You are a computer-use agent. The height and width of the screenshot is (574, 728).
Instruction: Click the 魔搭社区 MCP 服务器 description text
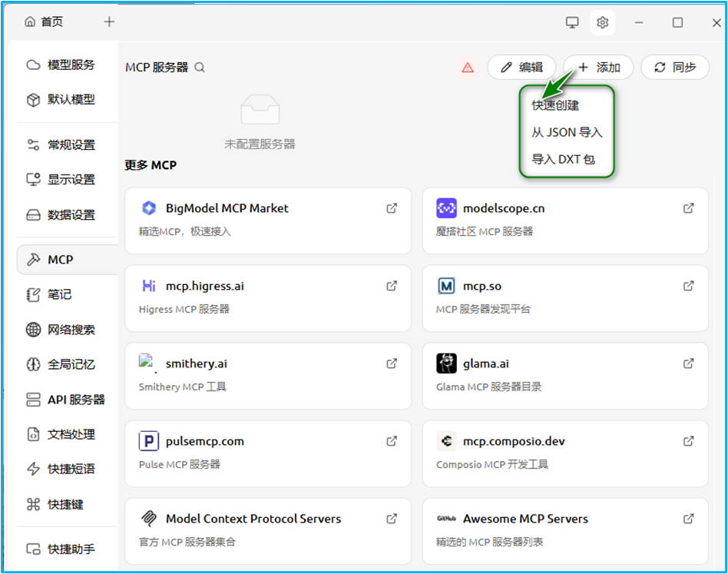point(485,231)
